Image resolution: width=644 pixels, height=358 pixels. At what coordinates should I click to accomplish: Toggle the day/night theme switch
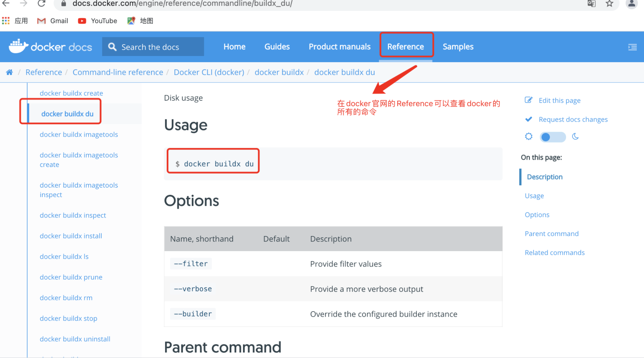(x=553, y=137)
